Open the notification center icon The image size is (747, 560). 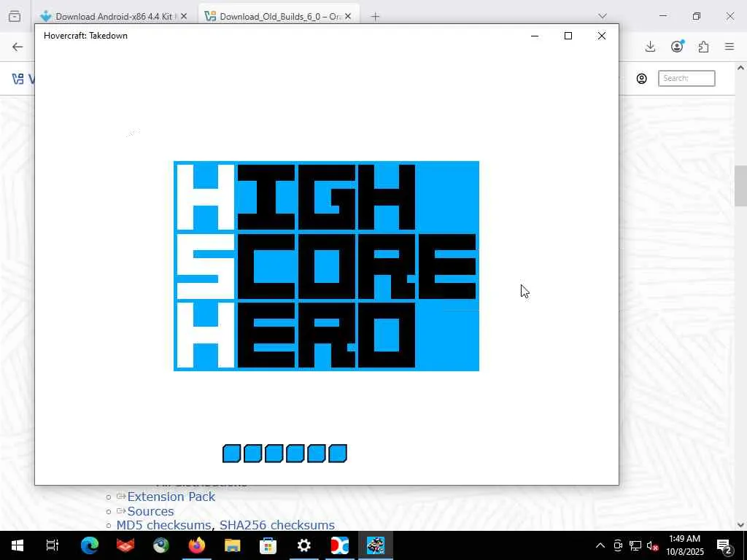724,545
